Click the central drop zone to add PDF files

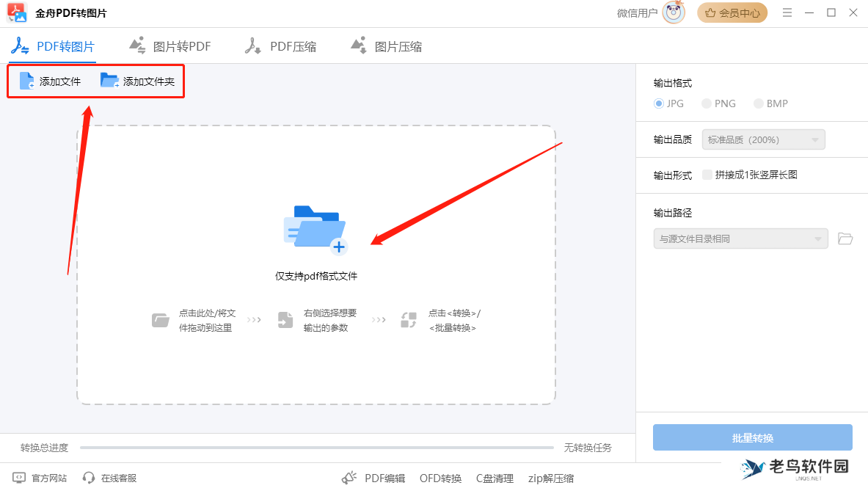[x=316, y=235]
